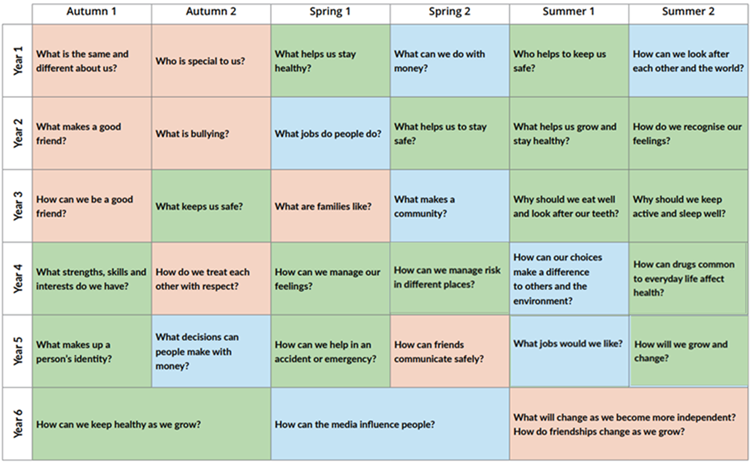Select 'What can we do with money?' cell

click(x=449, y=60)
